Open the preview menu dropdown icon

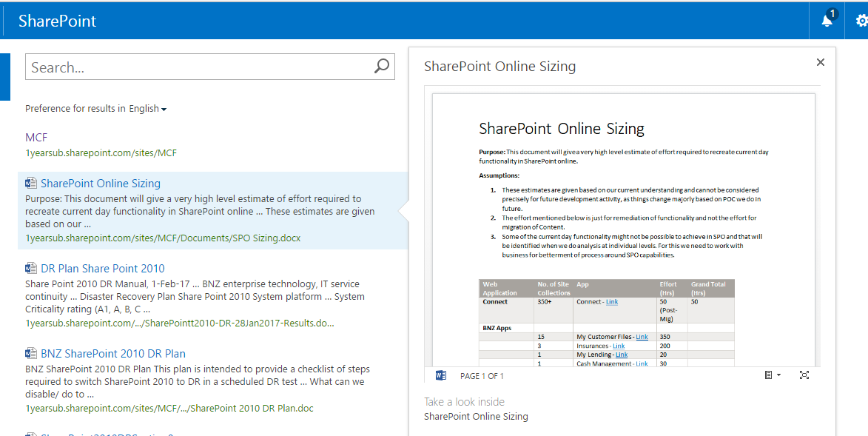point(773,375)
